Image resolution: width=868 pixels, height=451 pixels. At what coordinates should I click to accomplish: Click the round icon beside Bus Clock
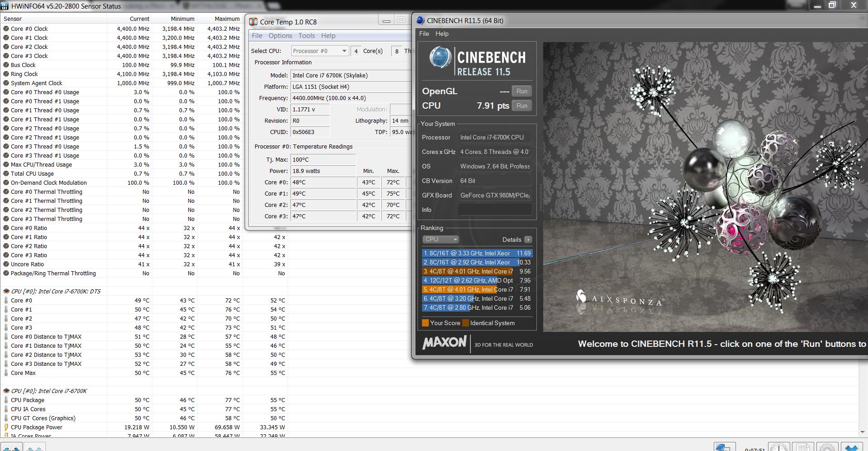[x=6, y=65]
